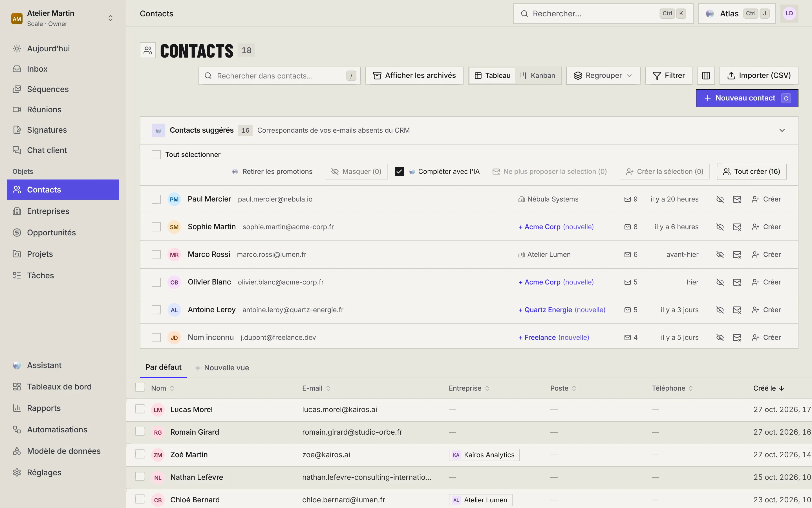
Task: Open the Regrouper dropdown
Action: pyautogui.click(x=603, y=76)
